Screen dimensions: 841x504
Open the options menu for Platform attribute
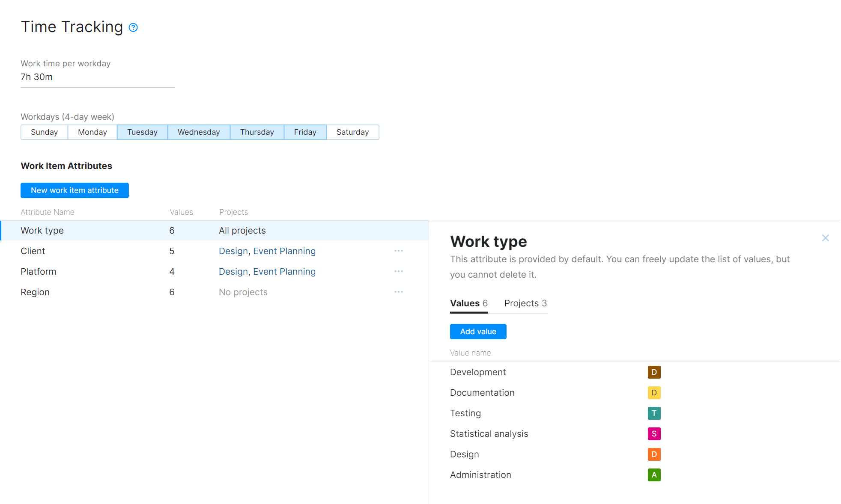tap(398, 271)
